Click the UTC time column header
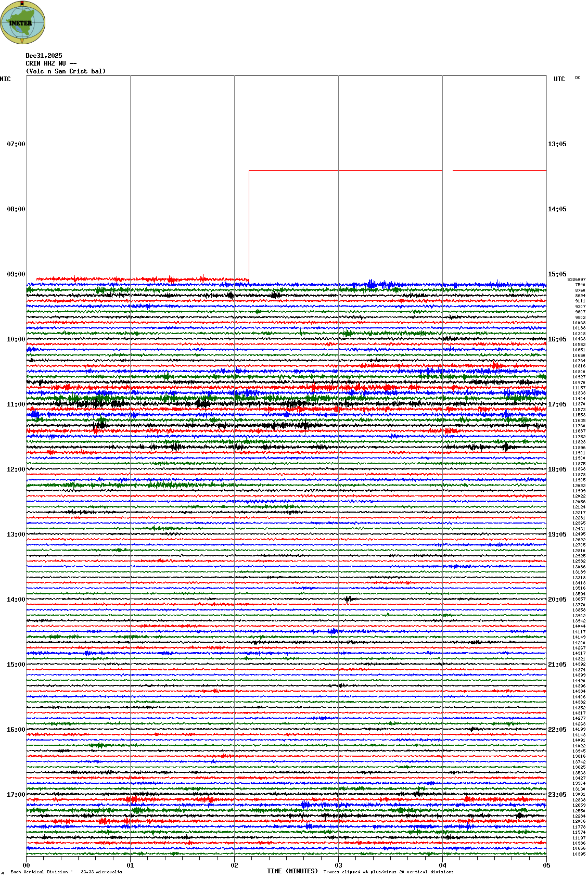Screen dimensions: 588x879 coord(559,79)
